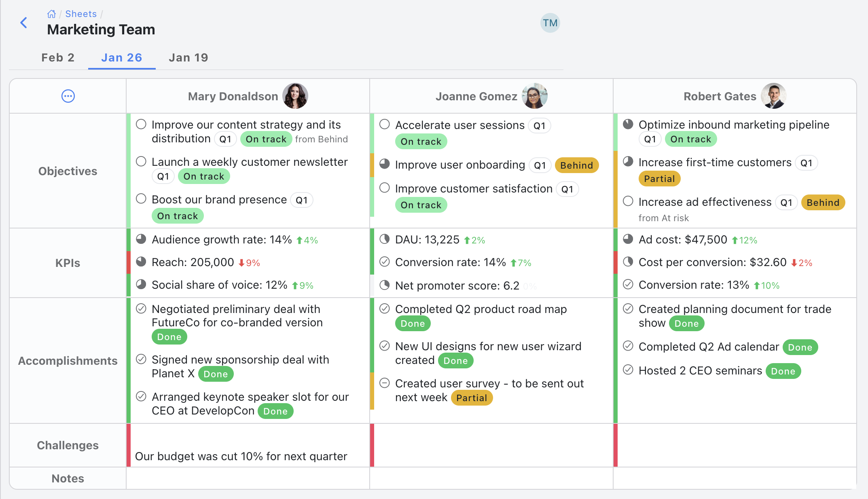Open On track status for Accelerate user sessions
The image size is (868, 499).
(421, 142)
